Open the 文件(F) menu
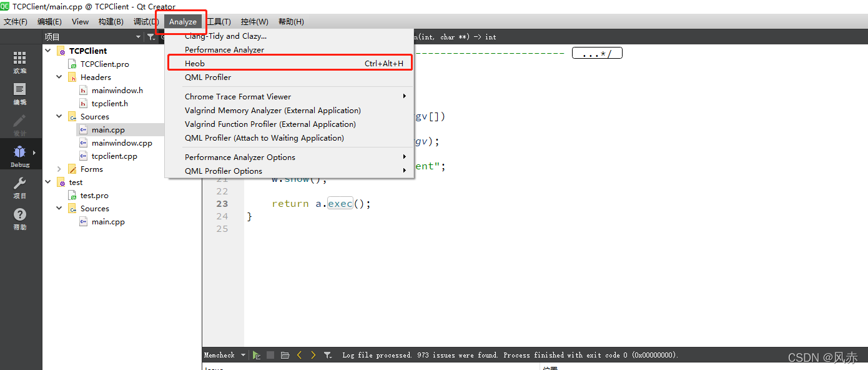The height and width of the screenshot is (370, 868). [x=16, y=22]
